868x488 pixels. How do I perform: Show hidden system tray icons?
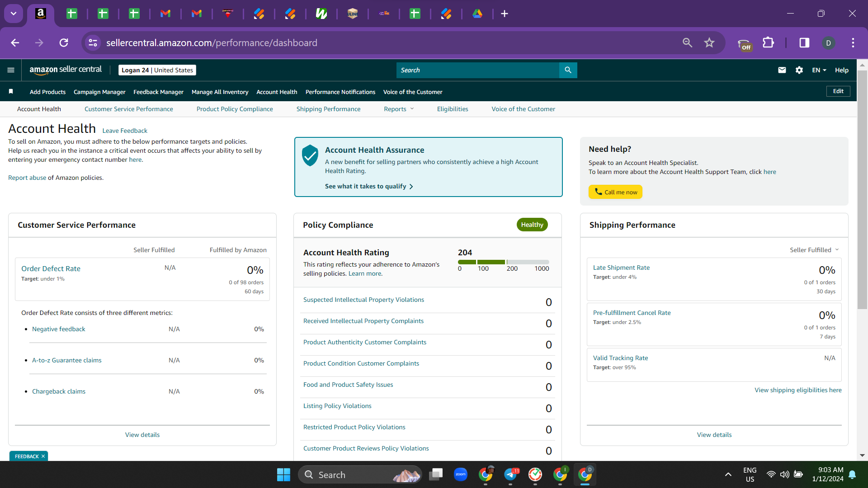(x=728, y=474)
